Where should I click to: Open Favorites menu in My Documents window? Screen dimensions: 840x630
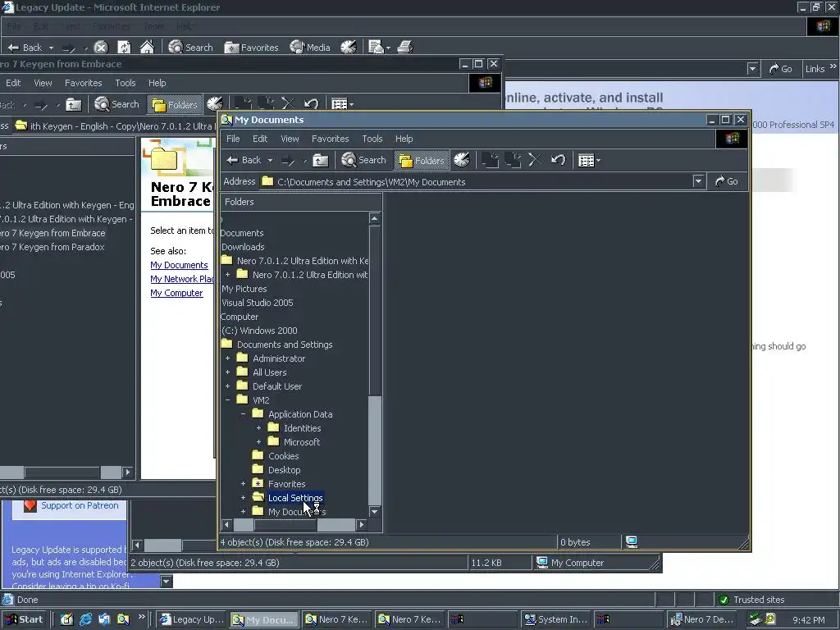coord(330,139)
